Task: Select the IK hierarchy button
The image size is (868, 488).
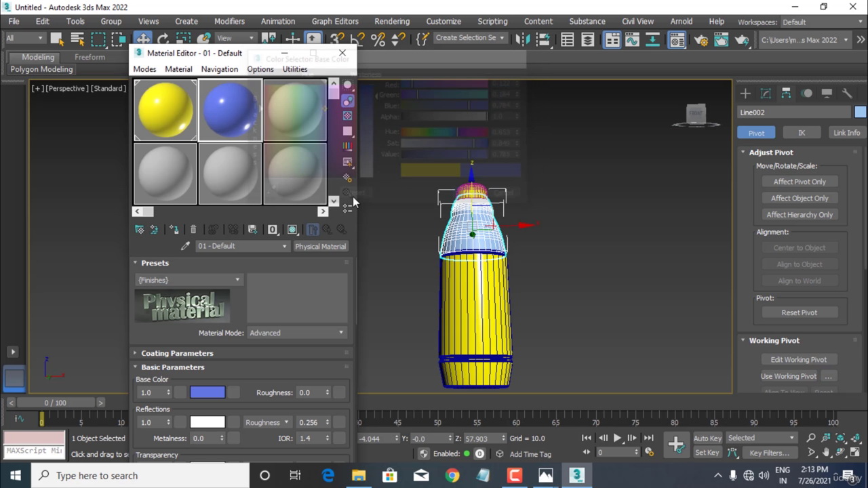Action: (x=802, y=133)
